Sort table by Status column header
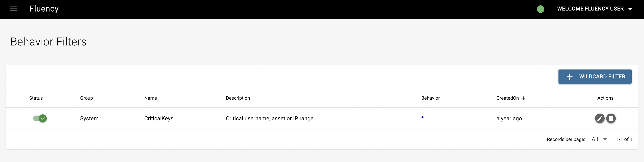The image size is (644, 162). coord(36,98)
